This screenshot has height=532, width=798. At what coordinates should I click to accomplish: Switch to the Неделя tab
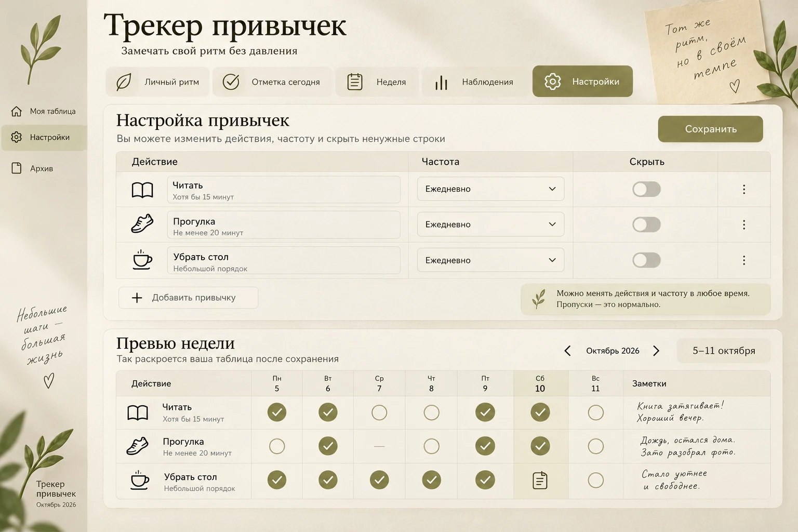[377, 82]
